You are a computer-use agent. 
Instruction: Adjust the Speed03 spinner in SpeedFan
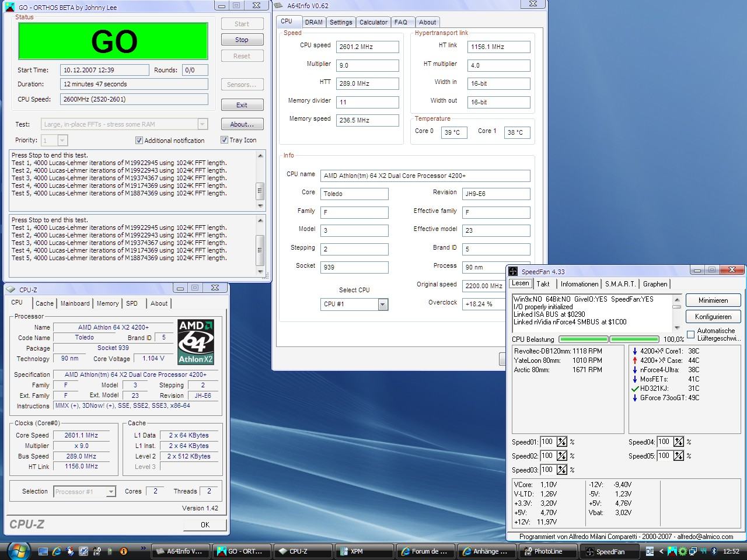[562, 470]
